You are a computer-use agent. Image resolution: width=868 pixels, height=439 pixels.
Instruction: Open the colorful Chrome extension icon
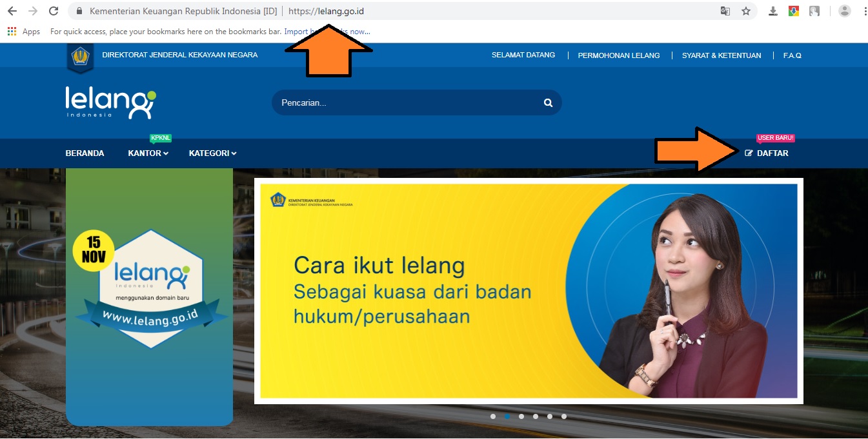(x=794, y=11)
